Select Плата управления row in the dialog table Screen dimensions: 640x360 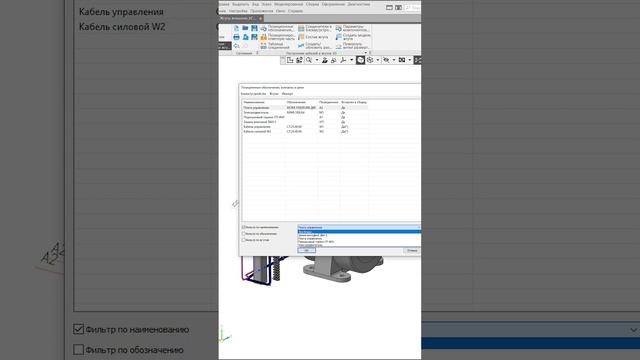(x=304, y=107)
